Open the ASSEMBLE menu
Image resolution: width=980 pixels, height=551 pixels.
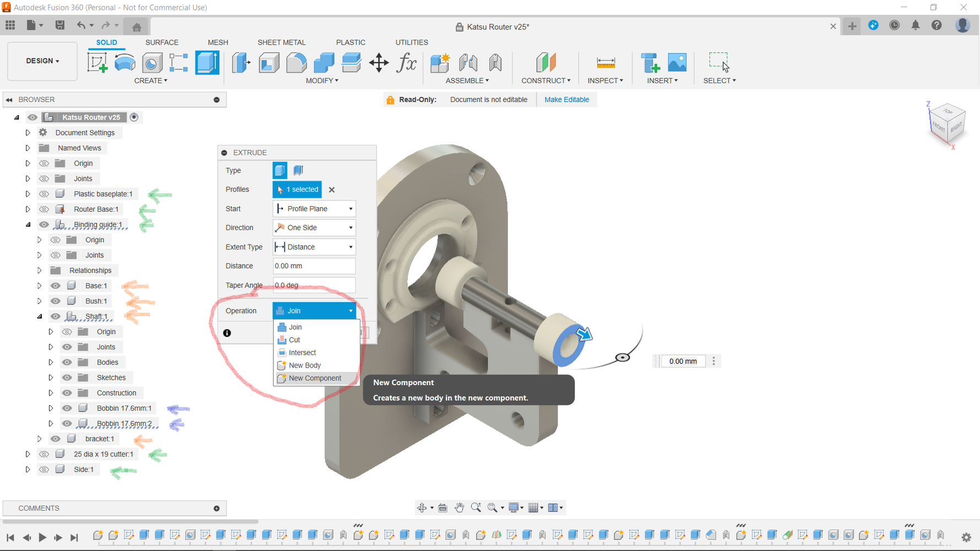coord(467,80)
